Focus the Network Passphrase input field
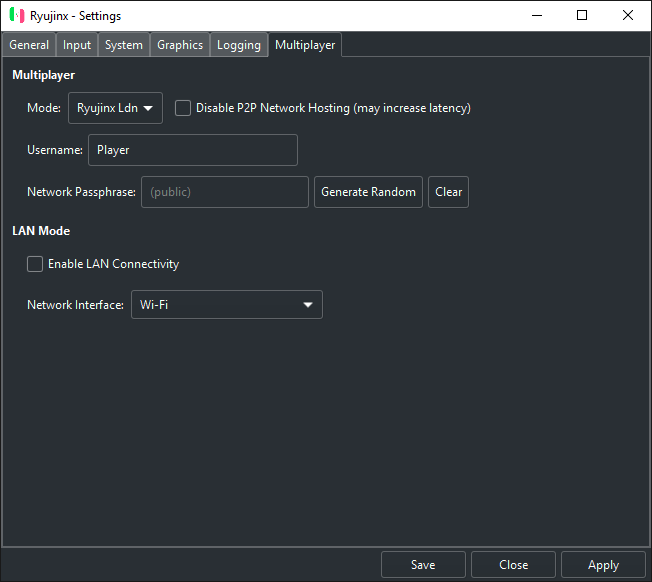Image resolution: width=652 pixels, height=582 pixels. tap(225, 192)
